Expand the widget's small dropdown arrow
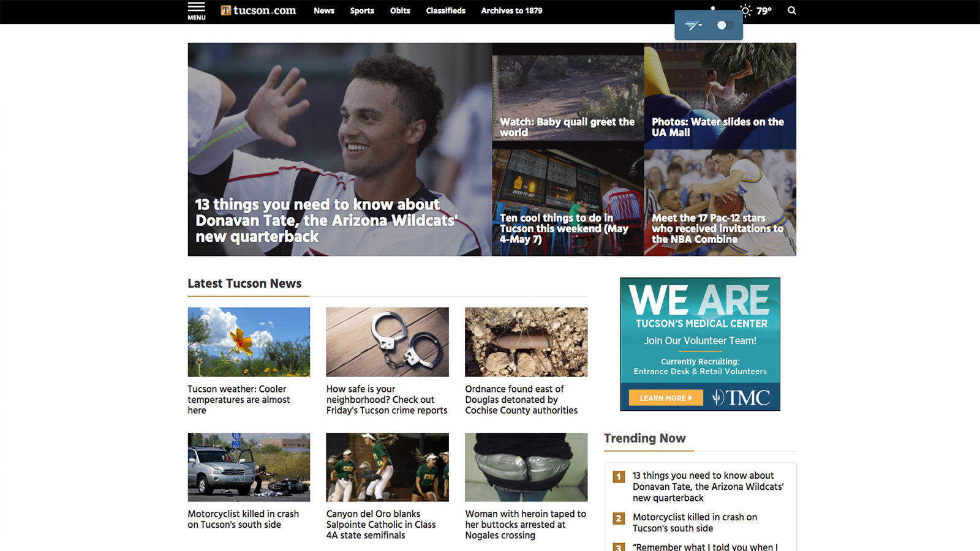Image resolution: width=980 pixels, height=551 pixels. tap(700, 26)
